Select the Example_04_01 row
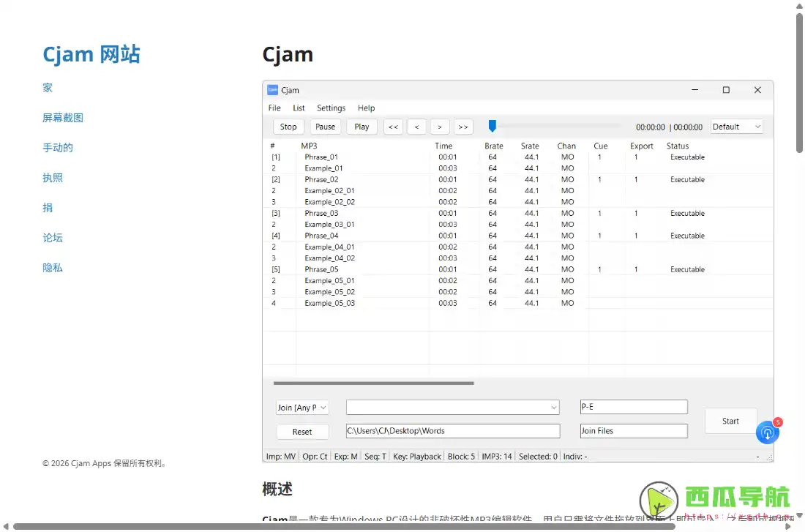This screenshot has height=532, width=805. point(517,247)
